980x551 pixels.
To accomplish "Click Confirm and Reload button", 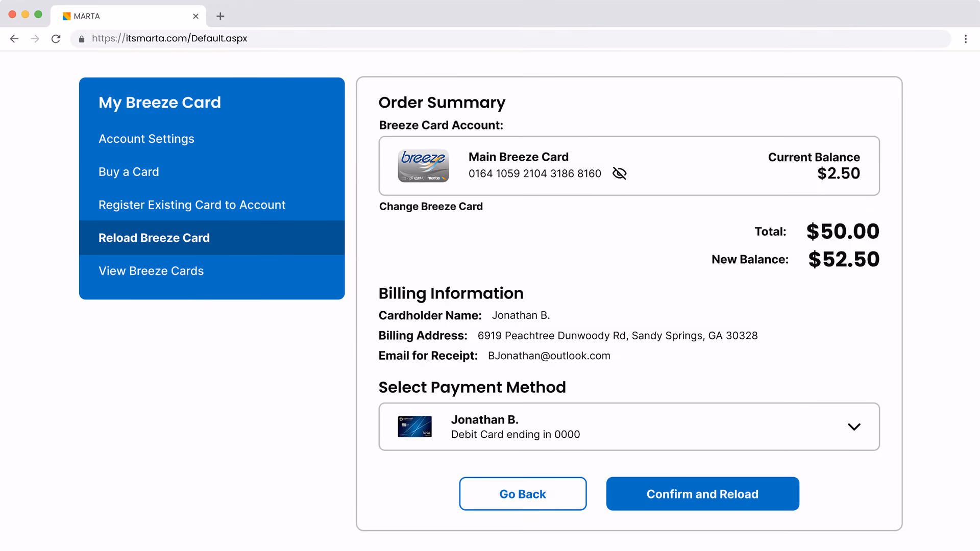I will point(702,493).
